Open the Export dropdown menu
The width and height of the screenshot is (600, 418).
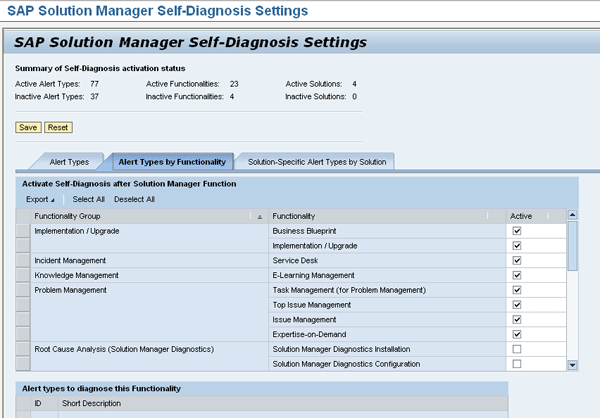point(41,199)
